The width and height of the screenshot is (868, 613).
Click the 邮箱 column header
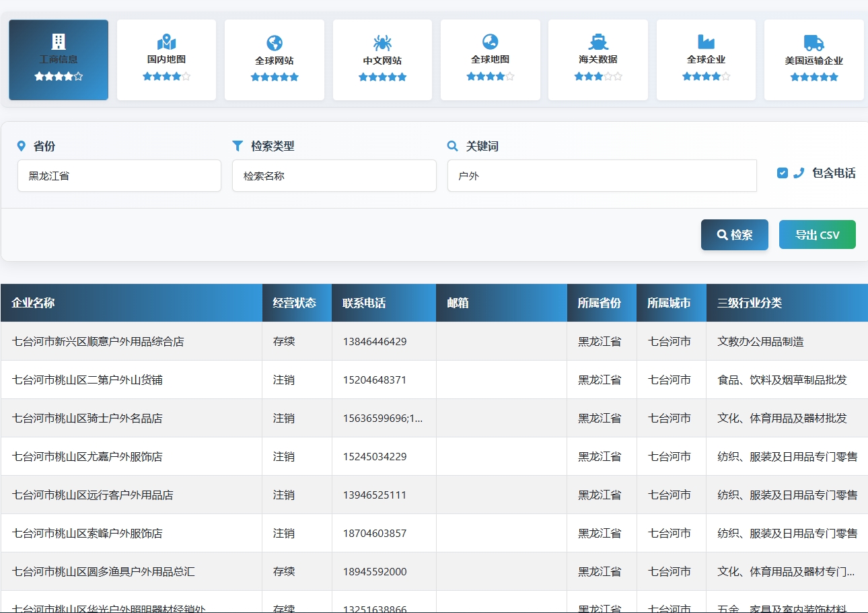(501, 303)
